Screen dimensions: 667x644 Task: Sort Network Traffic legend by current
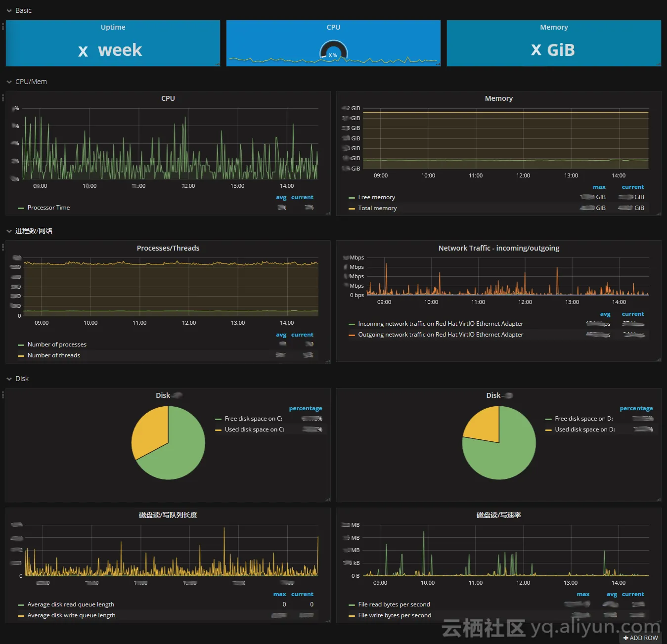pyautogui.click(x=633, y=314)
